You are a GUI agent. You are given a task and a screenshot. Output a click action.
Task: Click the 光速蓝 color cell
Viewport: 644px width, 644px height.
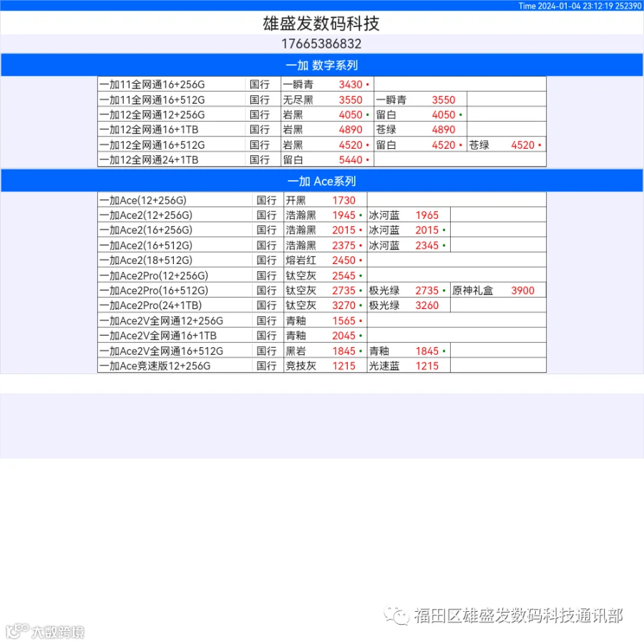[x=384, y=366]
